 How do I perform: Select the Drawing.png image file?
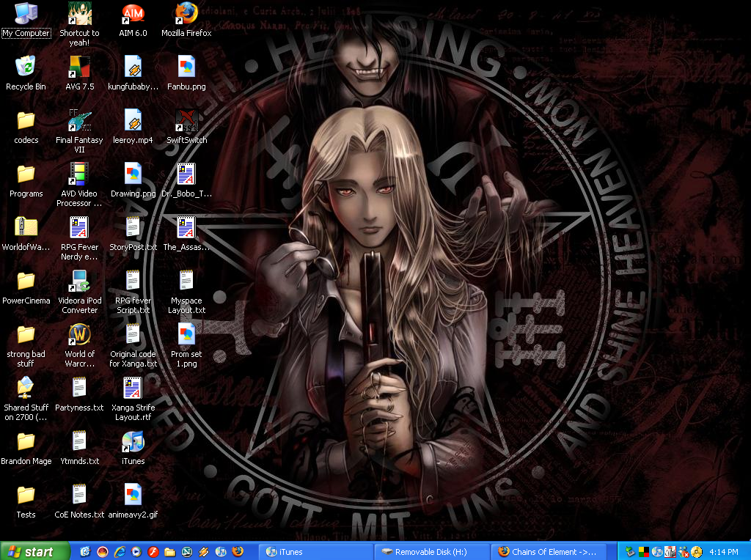point(133,180)
